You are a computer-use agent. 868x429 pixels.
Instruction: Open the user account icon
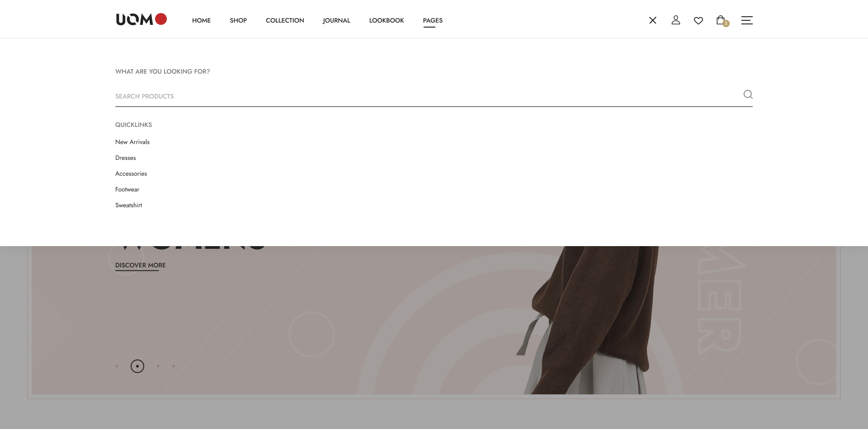tap(676, 20)
